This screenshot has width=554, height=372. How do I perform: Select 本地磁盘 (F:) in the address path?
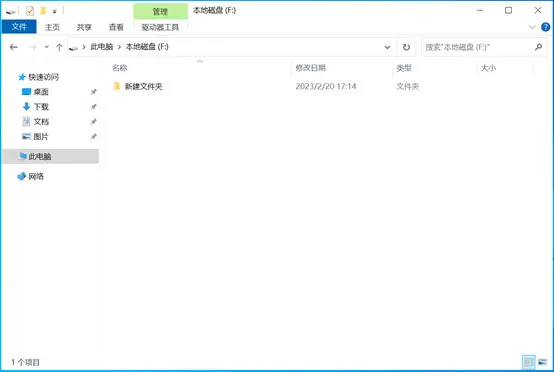pyautogui.click(x=147, y=47)
